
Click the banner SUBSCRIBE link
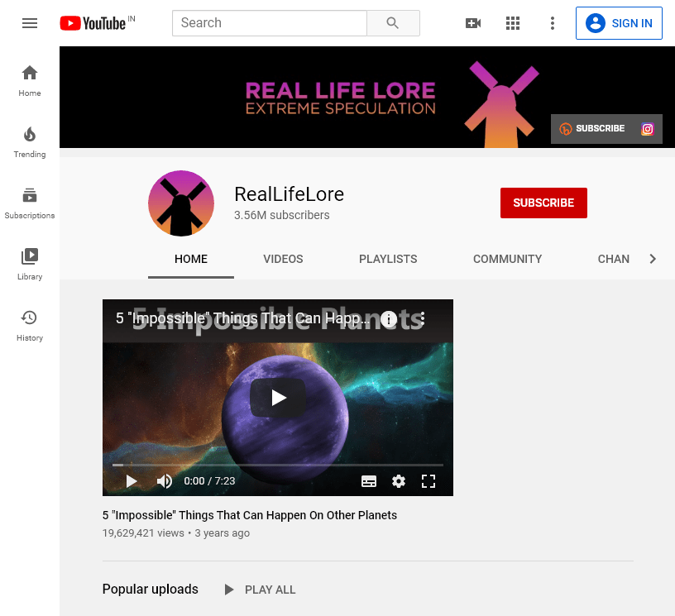coord(592,129)
